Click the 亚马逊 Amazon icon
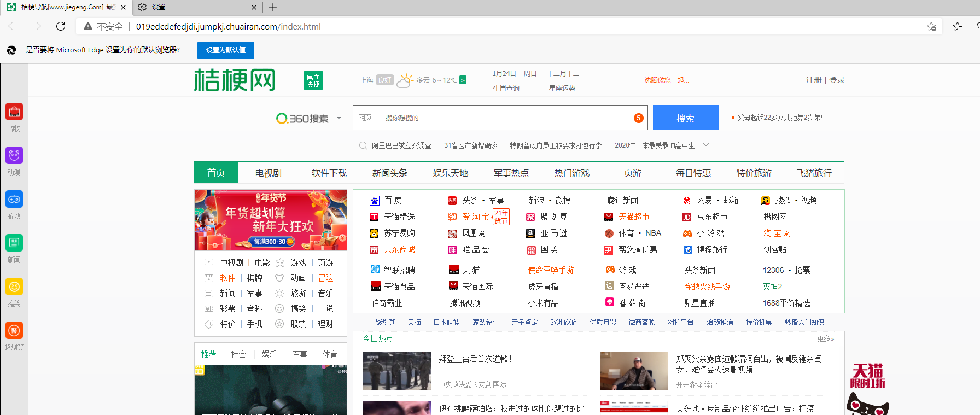Screen dimensions: 980x415 click(x=530, y=233)
